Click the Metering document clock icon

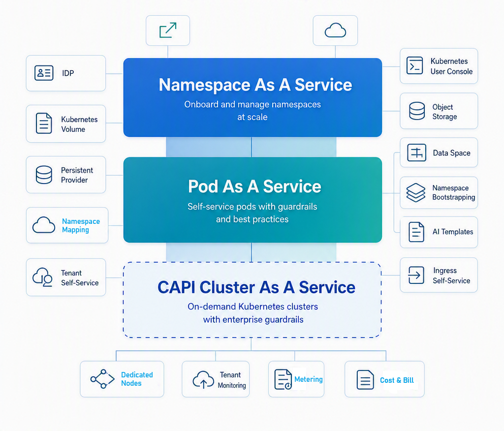283,379
